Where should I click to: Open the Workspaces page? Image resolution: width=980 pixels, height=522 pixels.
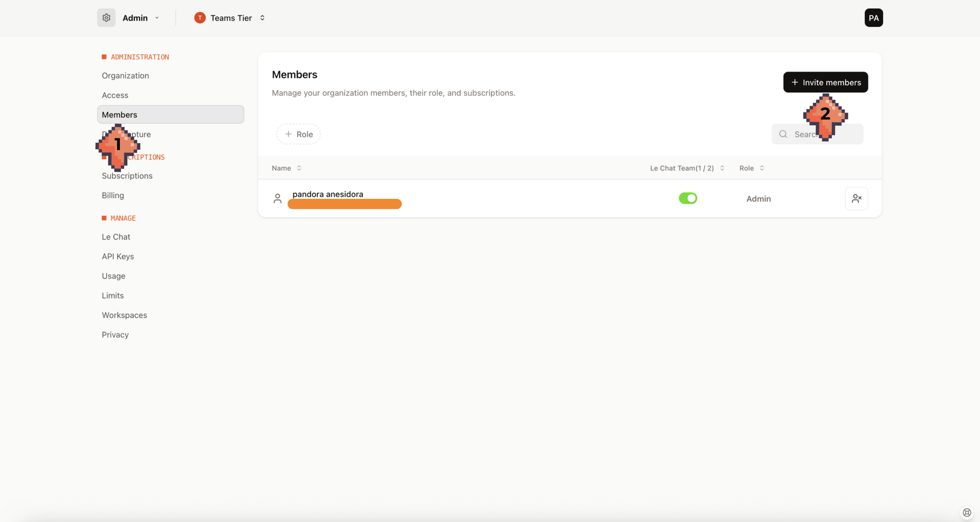124,315
